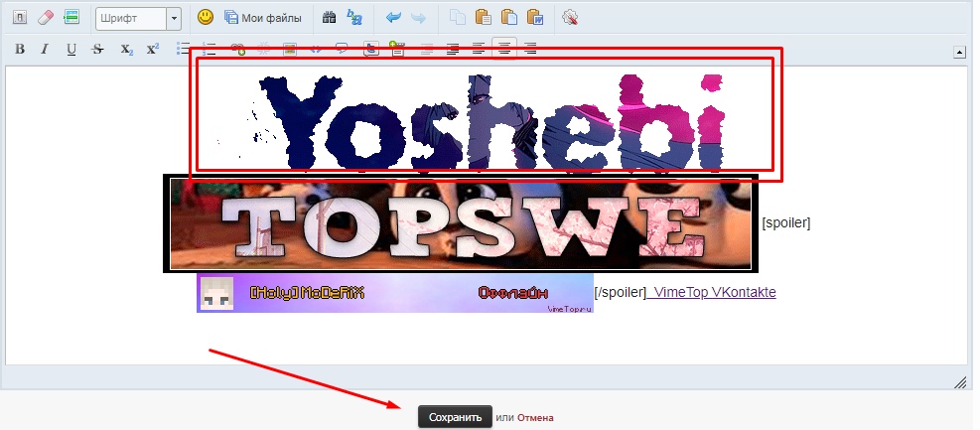
Task: Toggle strikethrough formatting
Action: pos(97,49)
